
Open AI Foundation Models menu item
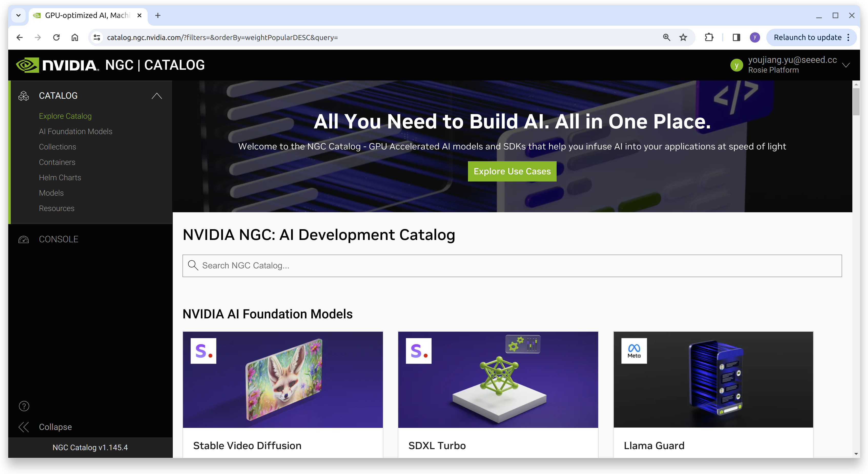click(76, 132)
